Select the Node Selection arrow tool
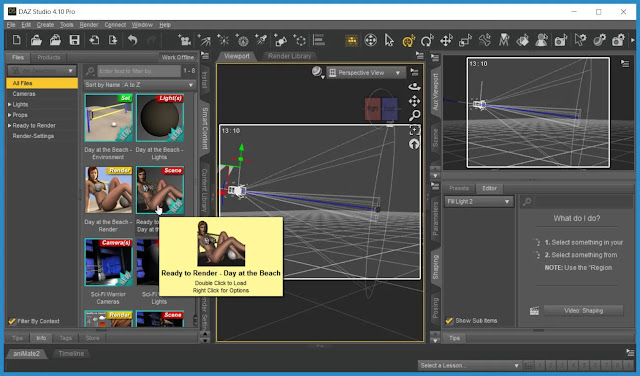Image resolution: width=640 pixels, height=376 pixels. pos(389,40)
